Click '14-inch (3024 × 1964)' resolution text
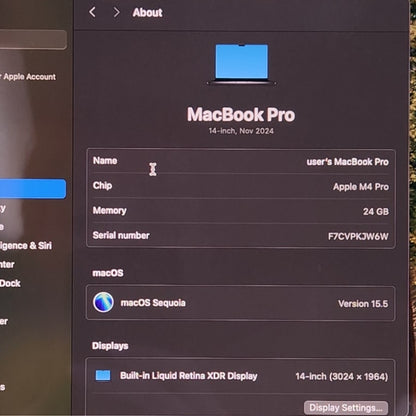Image resolution: width=416 pixels, height=416 pixels. pyautogui.click(x=342, y=377)
